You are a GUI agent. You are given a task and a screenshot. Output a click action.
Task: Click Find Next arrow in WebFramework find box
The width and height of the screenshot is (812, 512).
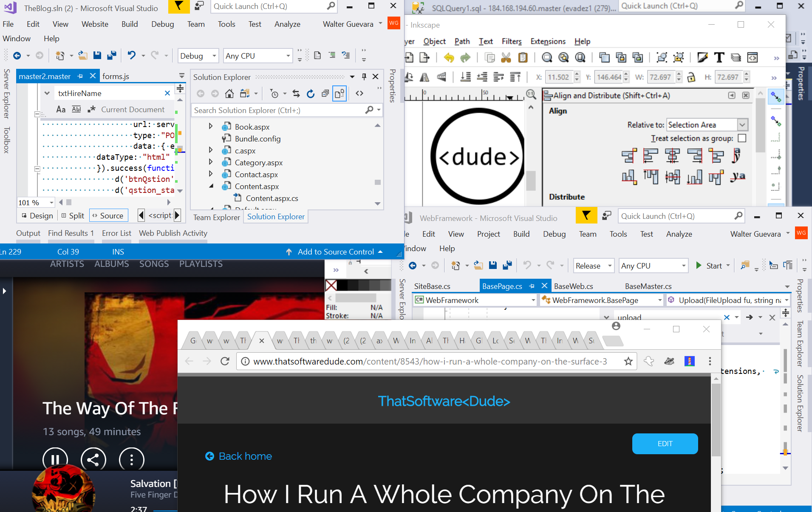coord(749,317)
